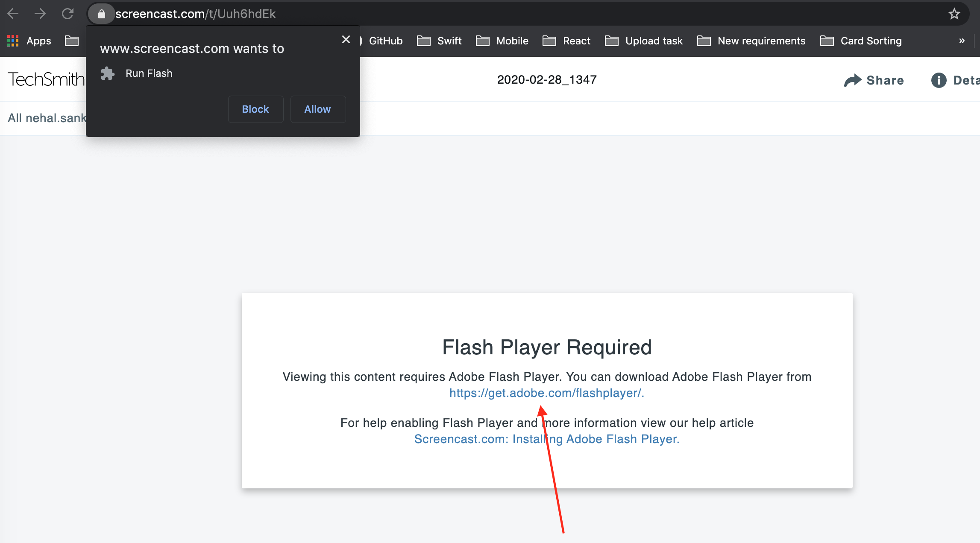Open the React bookmarks folder
Viewport: 980px width, 543px height.
(576, 41)
